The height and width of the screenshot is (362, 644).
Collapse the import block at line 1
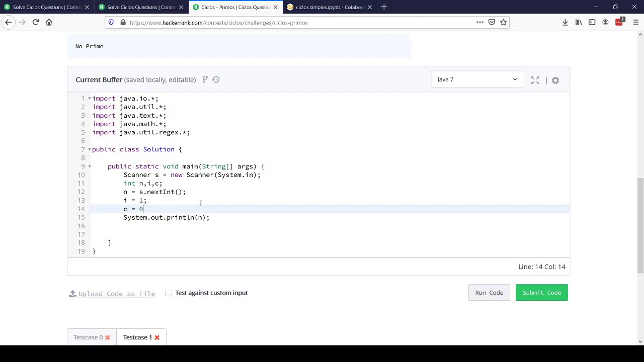90,99
